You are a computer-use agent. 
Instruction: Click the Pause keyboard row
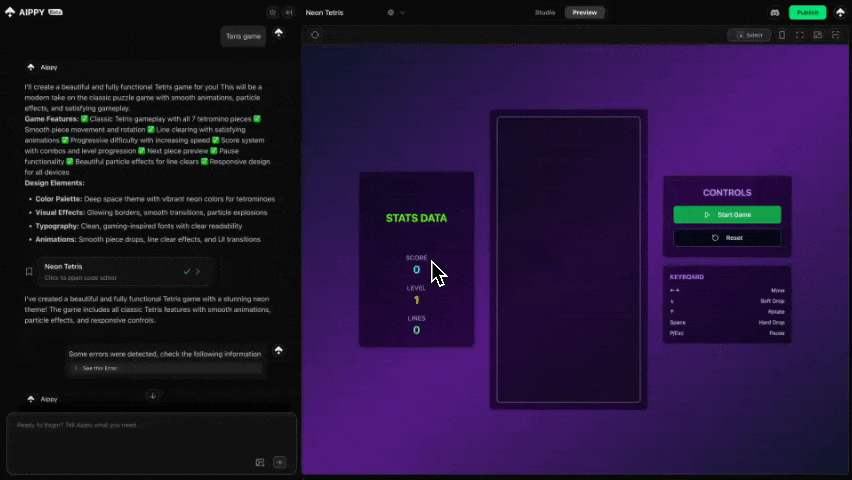click(727, 333)
